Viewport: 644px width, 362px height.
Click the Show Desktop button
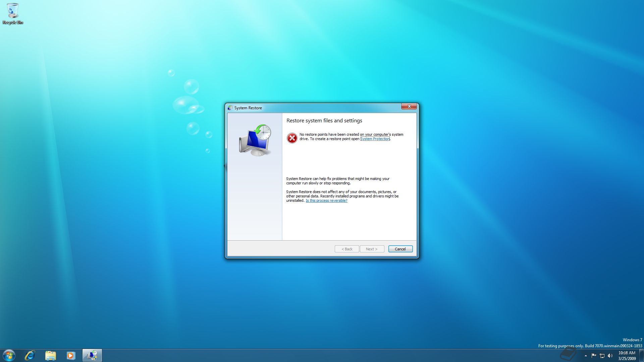pyautogui.click(x=641, y=355)
